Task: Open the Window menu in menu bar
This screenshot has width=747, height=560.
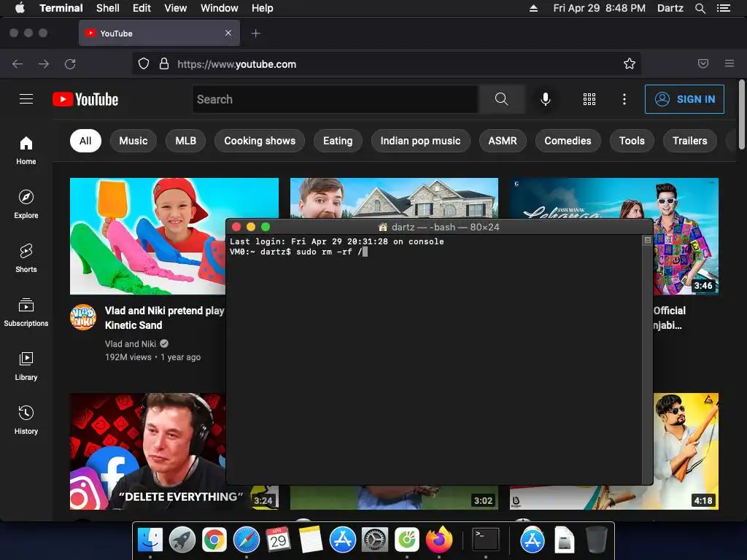Action: (x=219, y=8)
